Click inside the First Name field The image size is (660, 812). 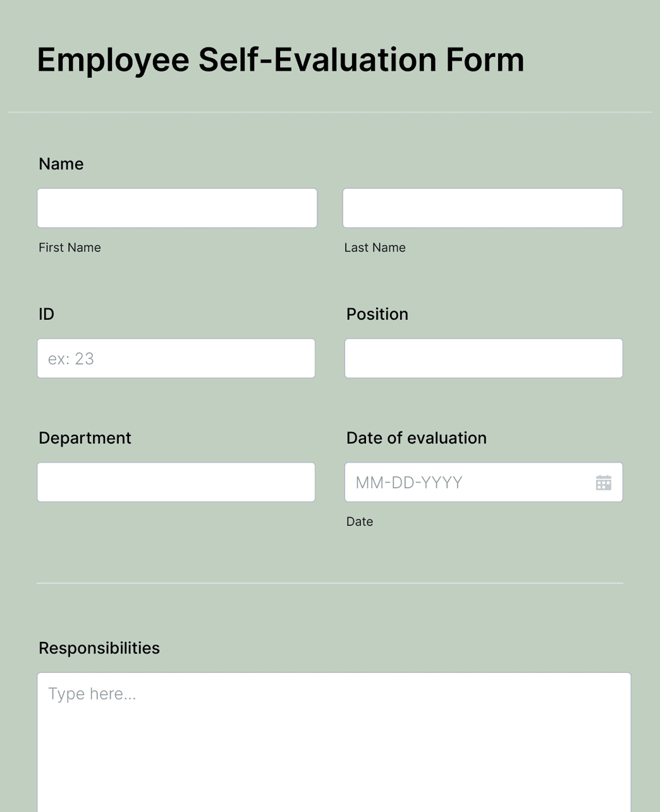coord(177,207)
